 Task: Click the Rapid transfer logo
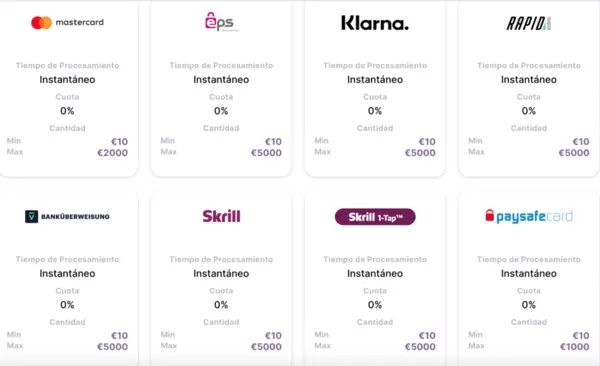click(529, 23)
